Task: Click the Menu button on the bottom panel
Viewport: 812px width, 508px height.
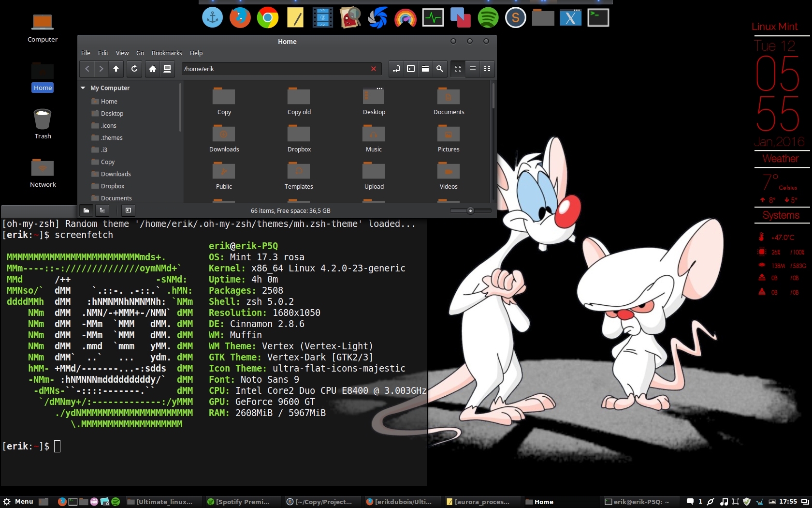Action: click(x=18, y=502)
